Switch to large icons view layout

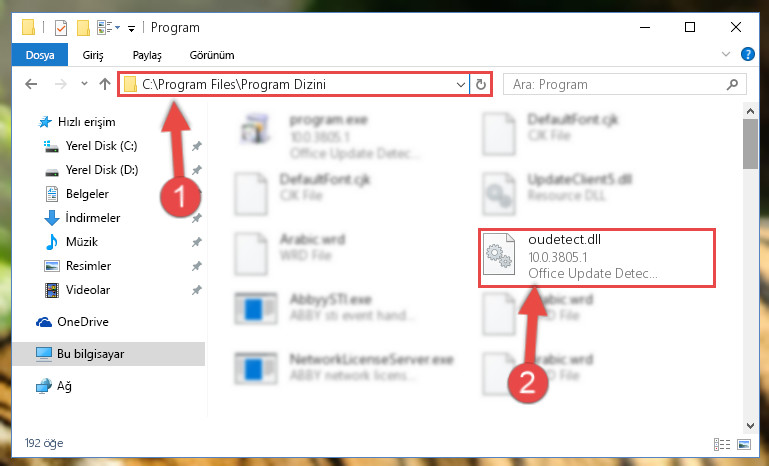744,444
